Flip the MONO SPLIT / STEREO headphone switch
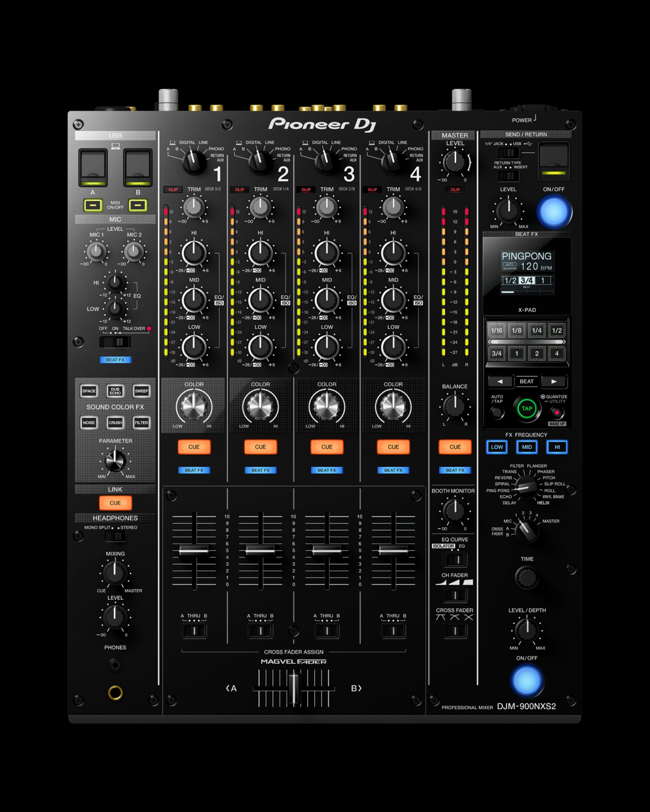 point(116,536)
